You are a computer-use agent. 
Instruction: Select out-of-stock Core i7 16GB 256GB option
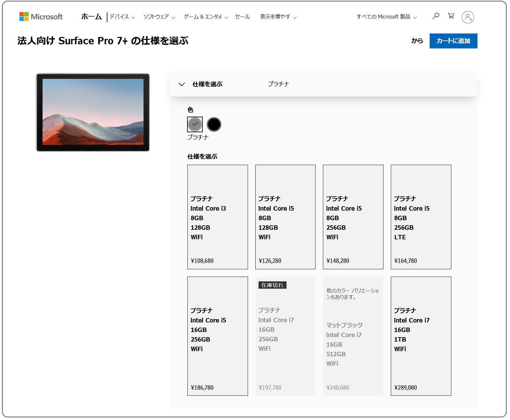[x=285, y=336]
